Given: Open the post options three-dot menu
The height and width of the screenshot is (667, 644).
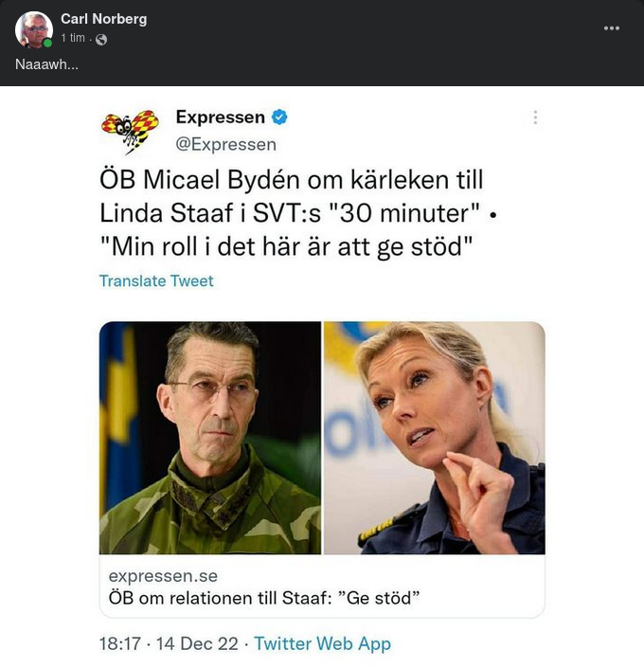Looking at the screenshot, I should pos(612,28).
